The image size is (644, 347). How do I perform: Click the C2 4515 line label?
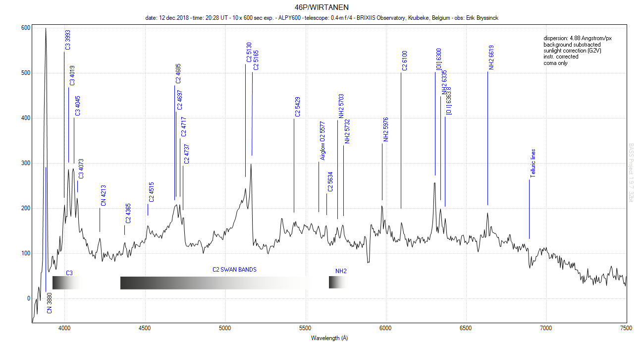tap(152, 192)
